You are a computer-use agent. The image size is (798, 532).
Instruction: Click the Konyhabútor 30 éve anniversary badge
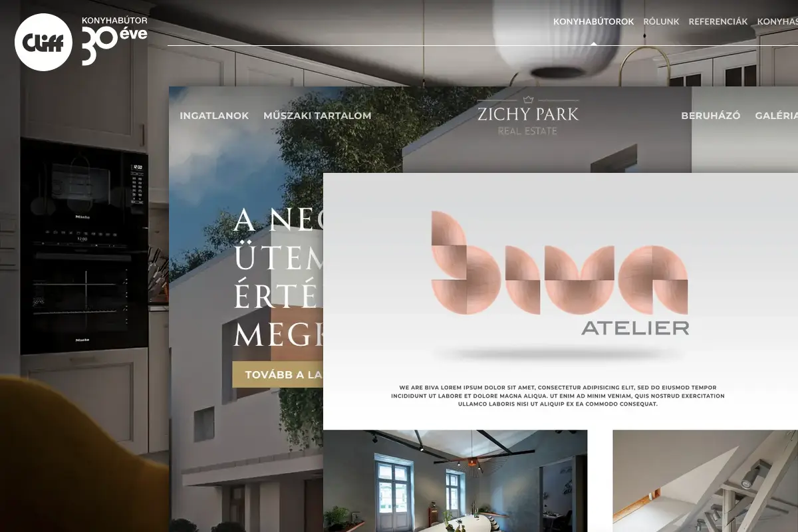114,41
